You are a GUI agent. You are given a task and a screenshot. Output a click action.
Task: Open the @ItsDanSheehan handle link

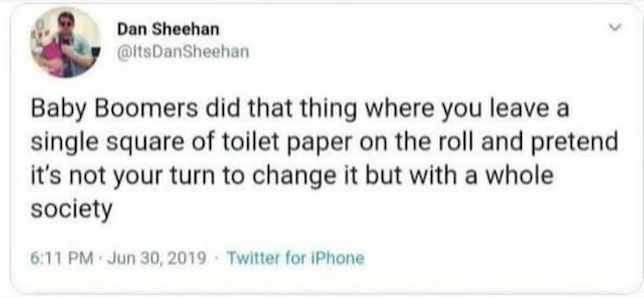(183, 52)
